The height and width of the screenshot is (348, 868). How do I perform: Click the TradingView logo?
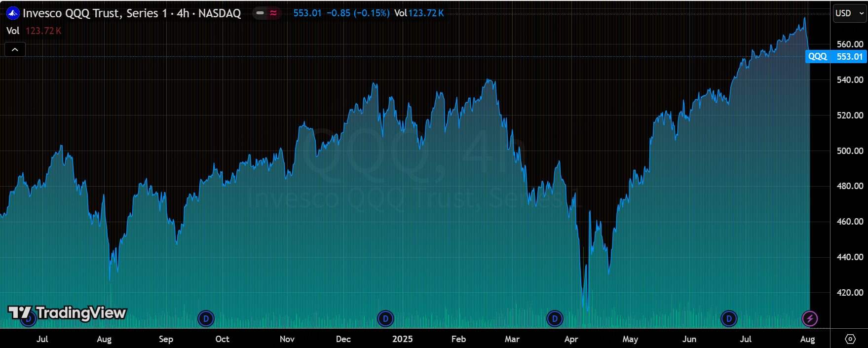coord(68,313)
